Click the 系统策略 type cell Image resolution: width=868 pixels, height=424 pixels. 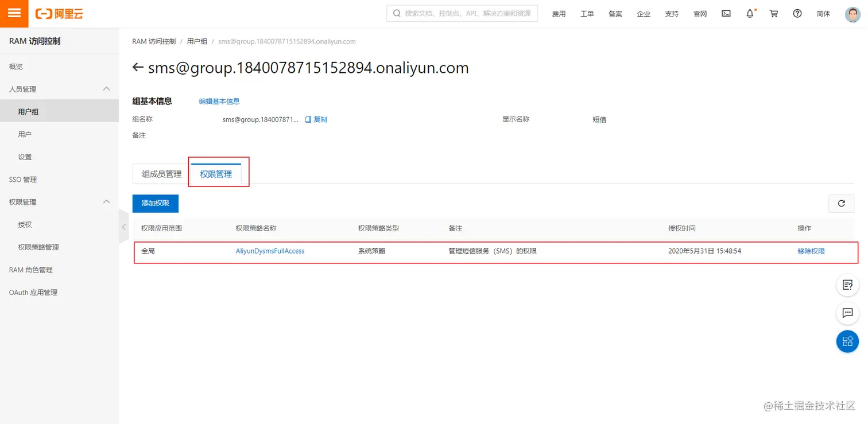pyautogui.click(x=372, y=251)
